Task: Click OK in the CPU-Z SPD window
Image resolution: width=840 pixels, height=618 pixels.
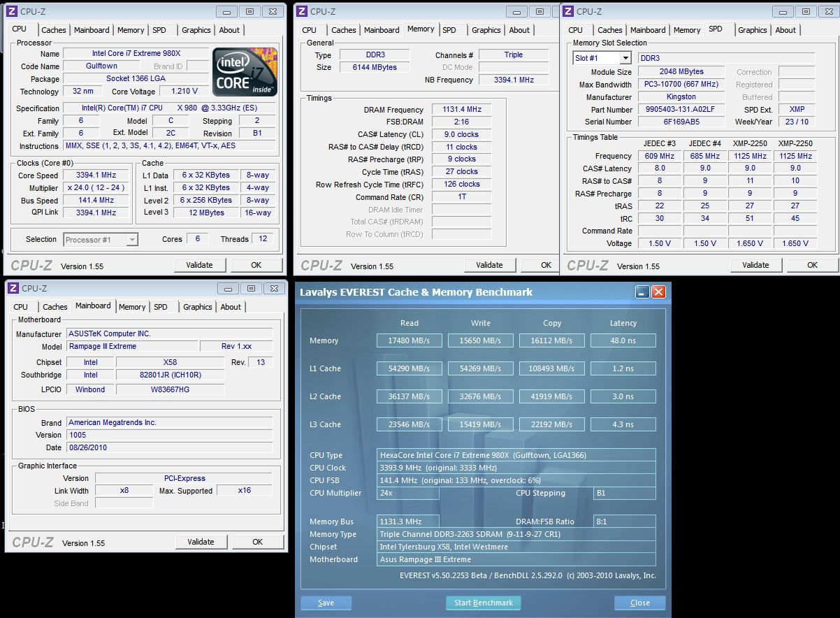Action: coord(812,265)
